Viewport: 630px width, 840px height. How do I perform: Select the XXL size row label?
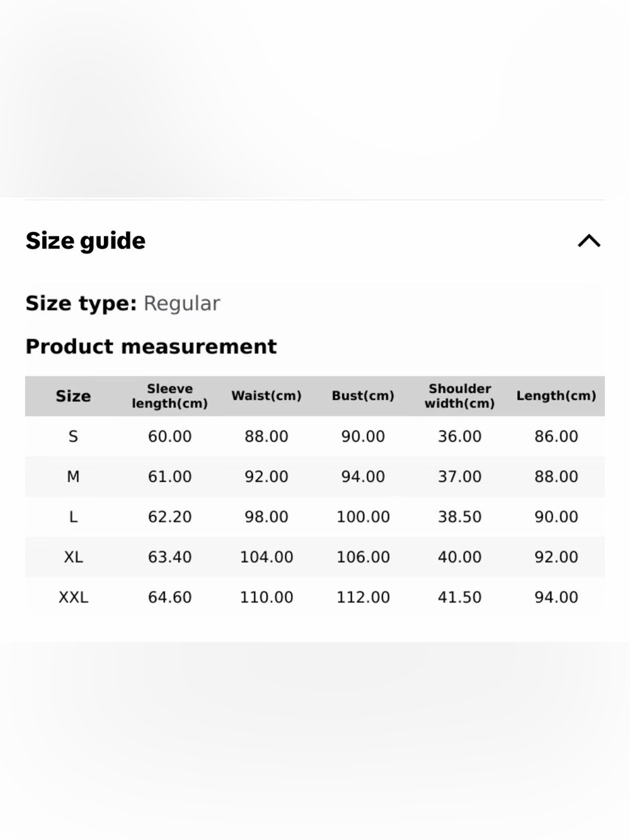[73, 597]
